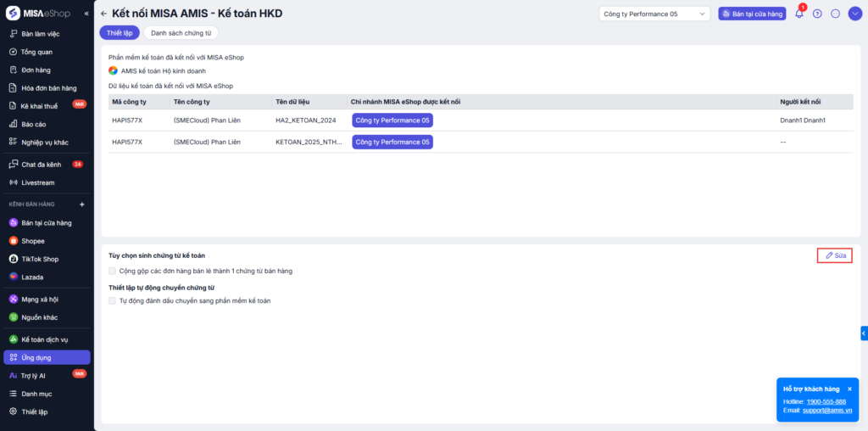Screen dimensions: 868x431
Task: Go back using the arrow icon
Action: pyautogui.click(x=103, y=14)
